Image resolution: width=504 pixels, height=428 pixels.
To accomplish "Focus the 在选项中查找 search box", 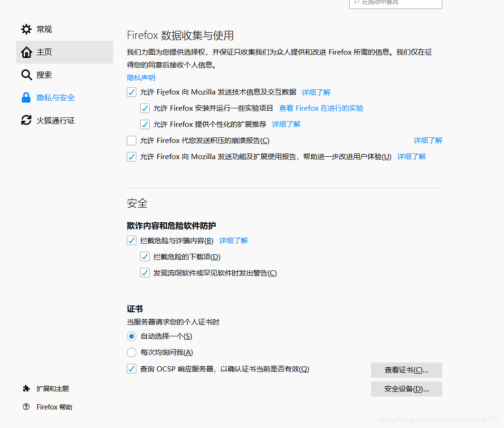I will point(396,3).
